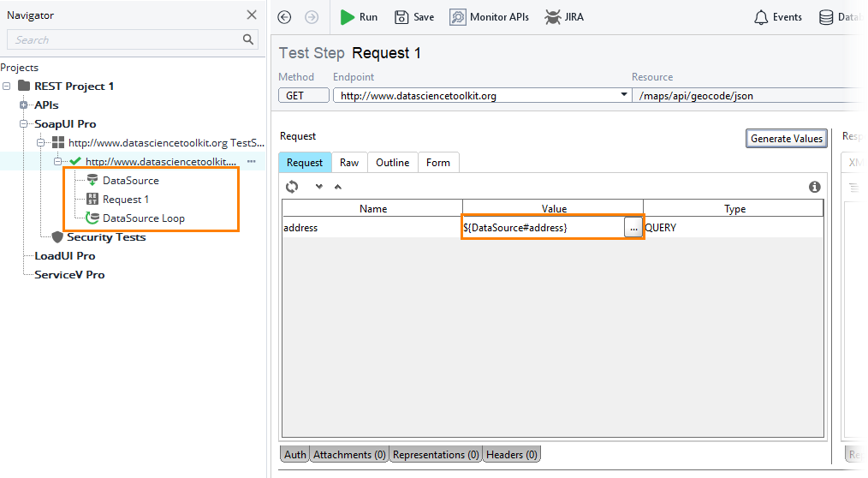868x478 pixels.
Task: Click the Name column header
Action: 372,208
